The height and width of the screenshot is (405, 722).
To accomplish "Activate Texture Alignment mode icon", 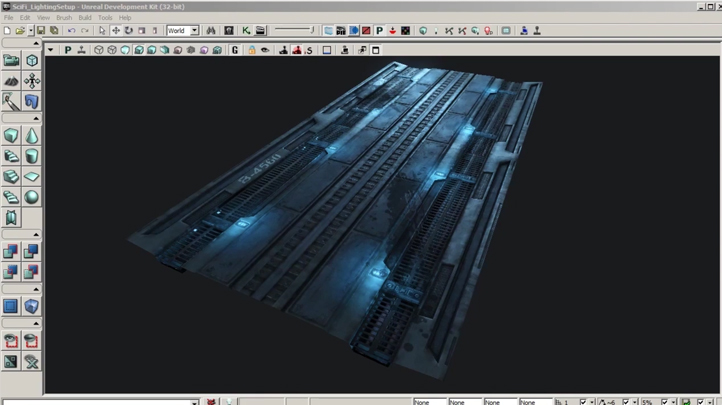I will 32,81.
